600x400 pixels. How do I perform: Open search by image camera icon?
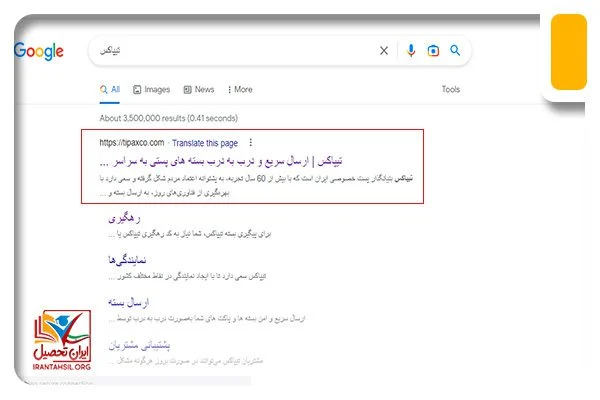coord(433,51)
